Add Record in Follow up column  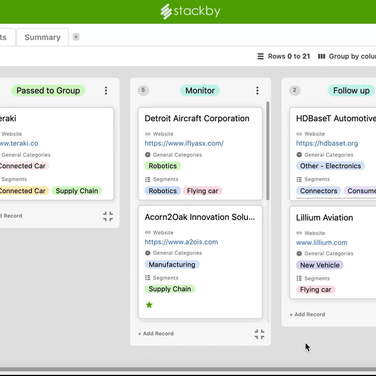tap(307, 314)
